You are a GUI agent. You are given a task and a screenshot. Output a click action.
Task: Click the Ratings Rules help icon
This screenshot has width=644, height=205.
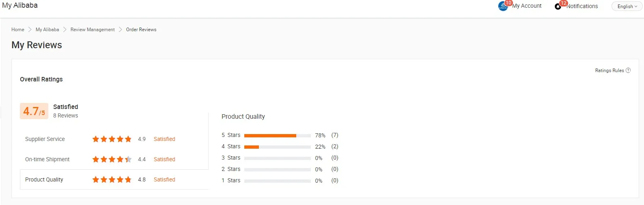tap(628, 70)
